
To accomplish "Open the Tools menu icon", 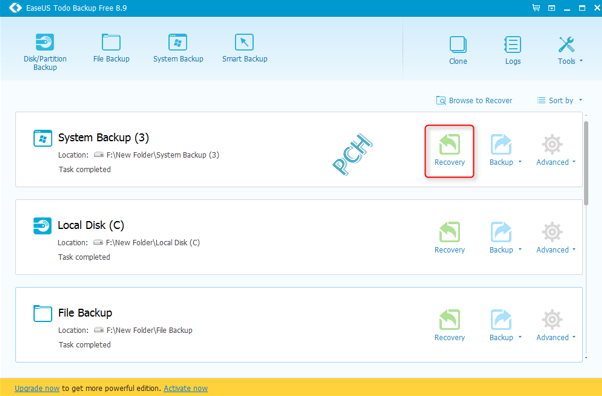I will pos(566,45).
